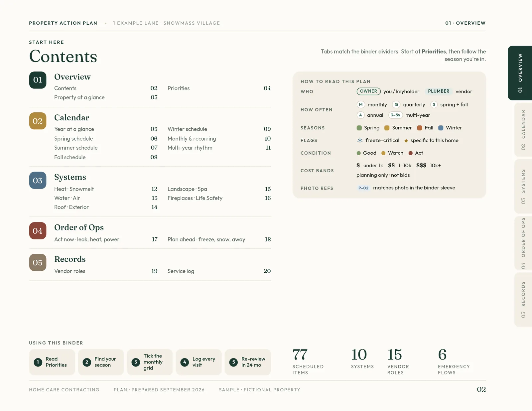The width and height of the screenshot is (532, 411).
Task: Open the Records side tab
Action: click(x=523, y=300)
